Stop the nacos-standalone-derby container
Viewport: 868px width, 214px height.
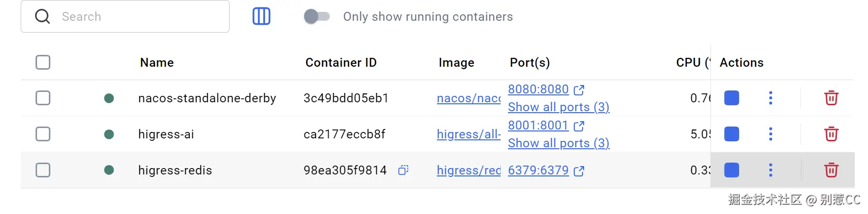coord(731,98)
